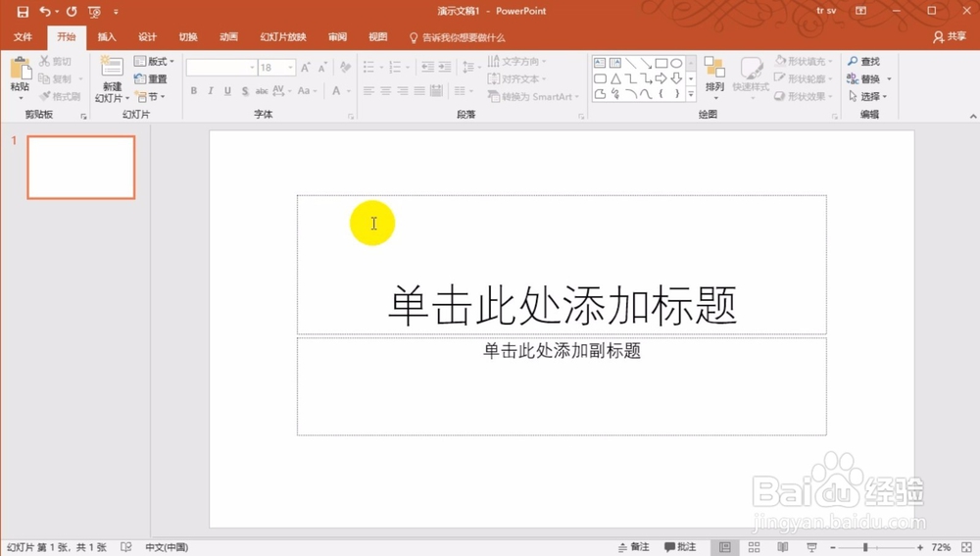Toggle the Comments (批注) pane
Image resolution: width=980 pixels, height=556 pixels.
click(x=680, y=547)
